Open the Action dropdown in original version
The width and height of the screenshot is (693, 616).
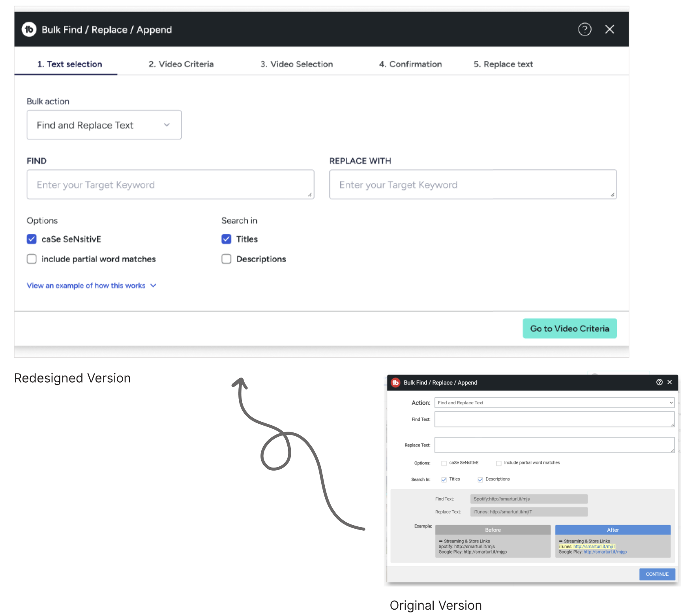554,403
